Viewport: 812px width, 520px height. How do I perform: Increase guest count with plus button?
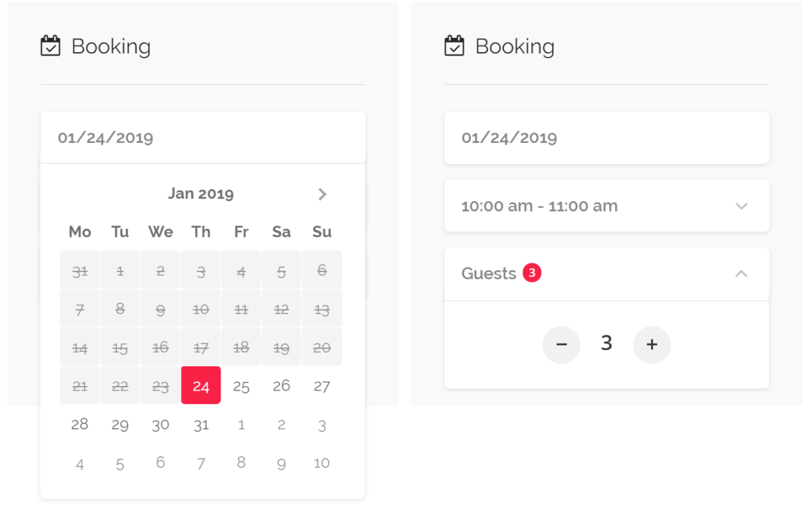coord(652,345)
